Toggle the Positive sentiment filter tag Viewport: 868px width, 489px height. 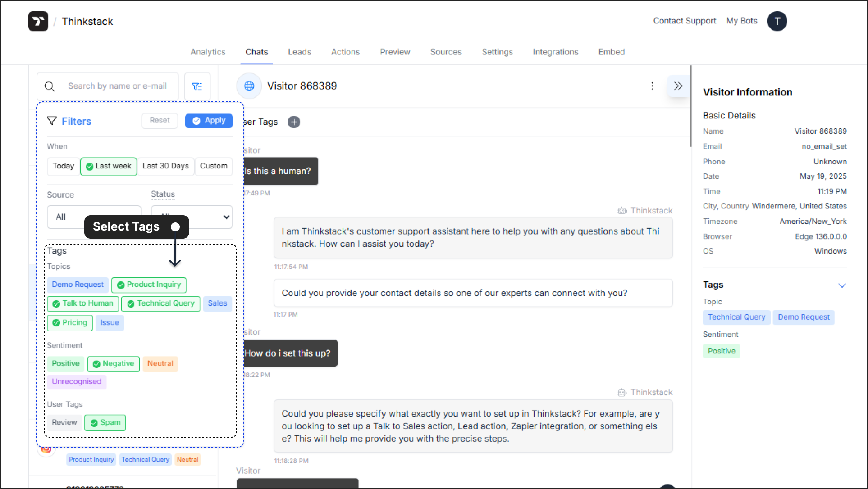click(x=65, y=364)
